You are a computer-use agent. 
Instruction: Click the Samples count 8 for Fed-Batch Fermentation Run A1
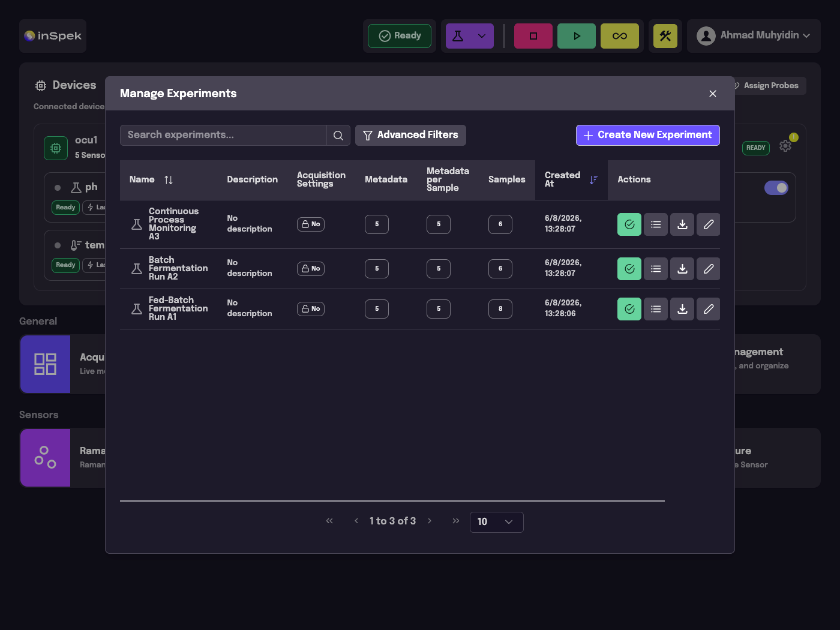pos(500,309)
